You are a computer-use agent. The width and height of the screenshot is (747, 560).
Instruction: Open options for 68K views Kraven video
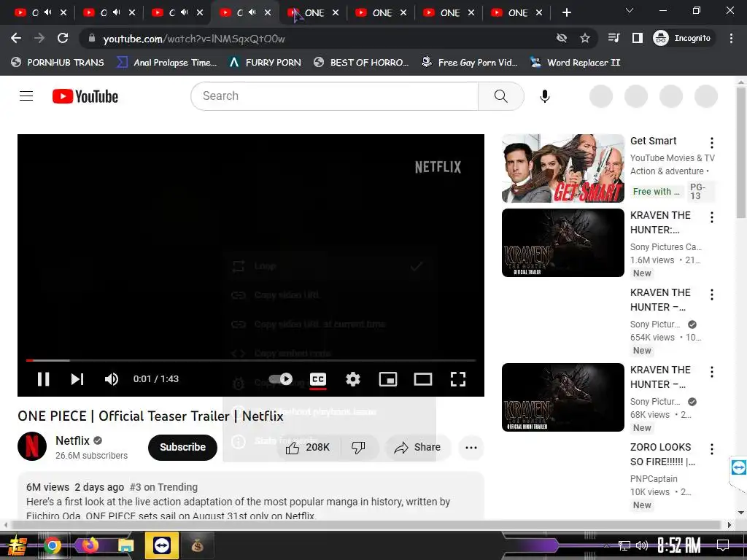tap(712, 372)
